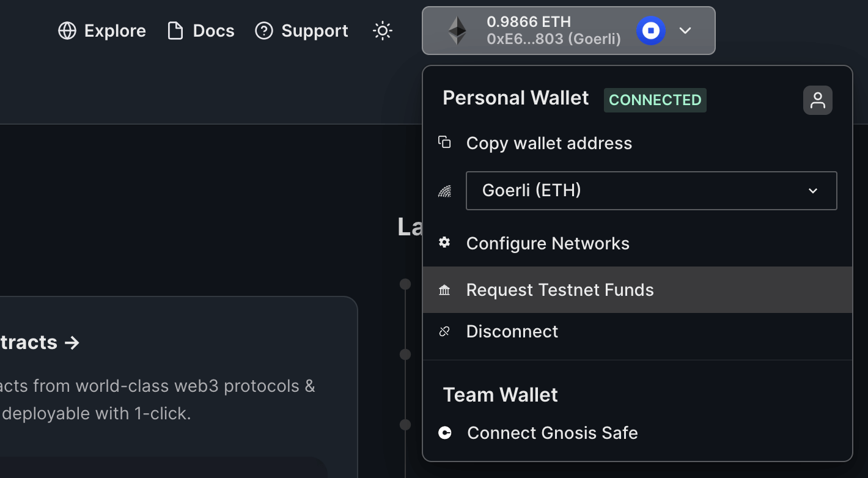Click the Gnosis Safe logo icon
The image size is (868, 478).
444,433
